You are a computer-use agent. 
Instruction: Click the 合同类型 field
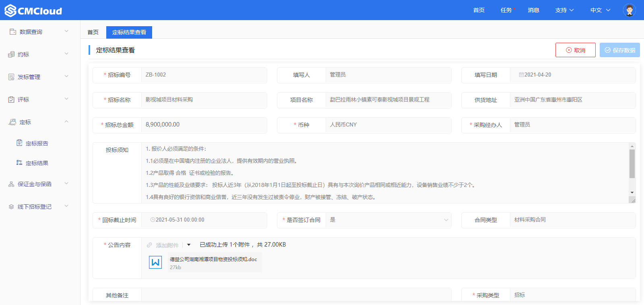pyautogui.click(x=573, y=220)
